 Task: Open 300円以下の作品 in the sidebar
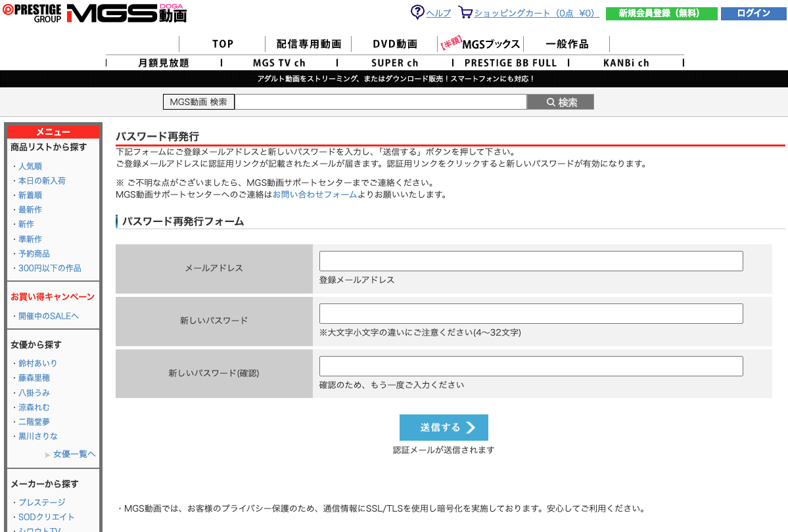coord(50,268)
